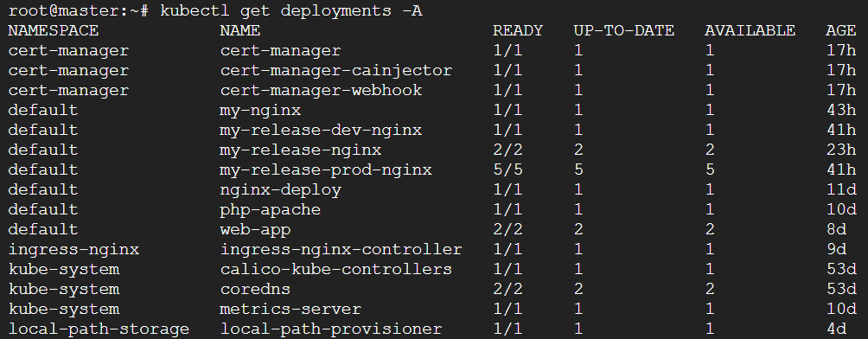Click the 53d age of calico-kube-controllers

(840, 269)
